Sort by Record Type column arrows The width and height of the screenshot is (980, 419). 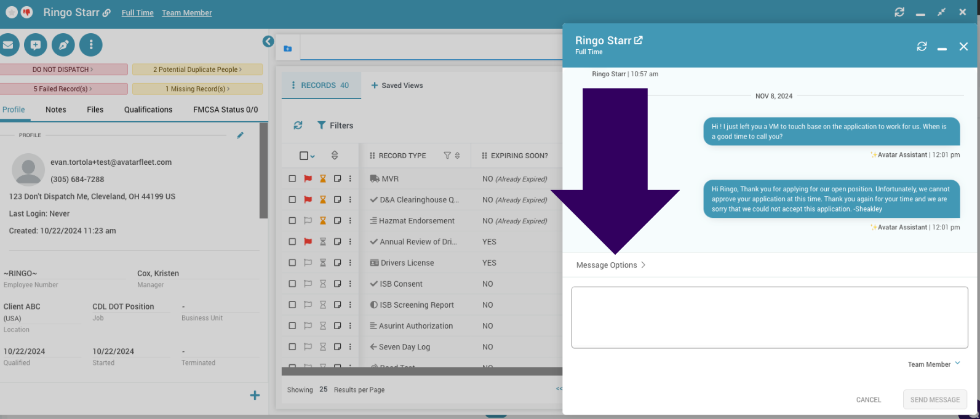point(457,156)
